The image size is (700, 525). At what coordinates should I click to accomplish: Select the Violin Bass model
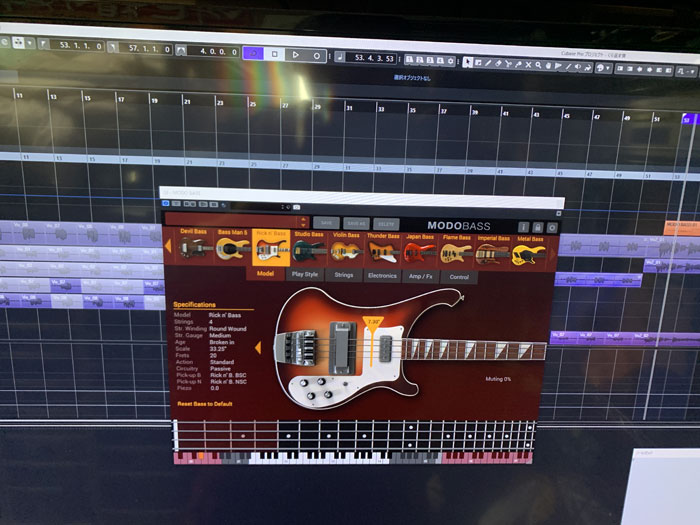point(346,250)
